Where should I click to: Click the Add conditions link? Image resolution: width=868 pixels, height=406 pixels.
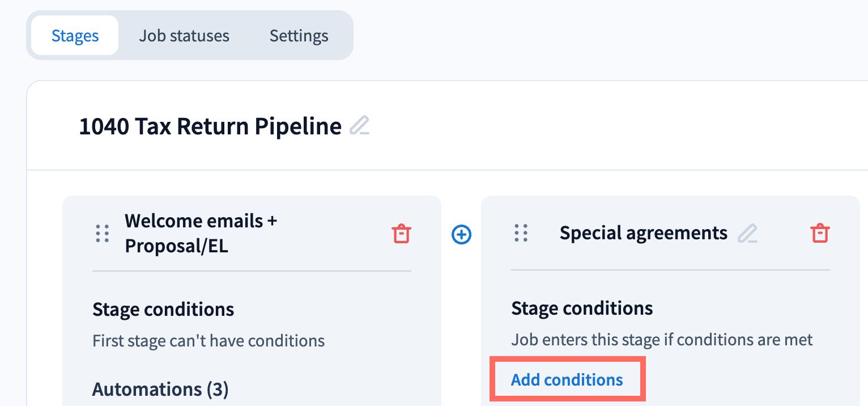pyautogui.click(x=567, y=379)
